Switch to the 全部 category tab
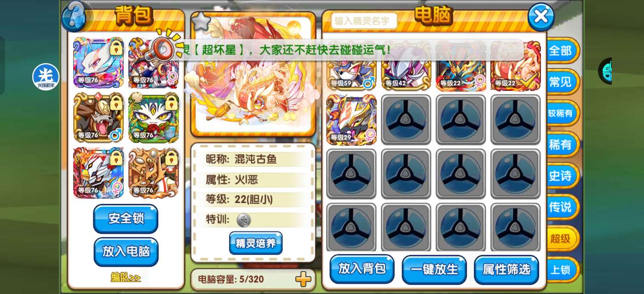This screenshot has height=294, width=644. (561, 51)
